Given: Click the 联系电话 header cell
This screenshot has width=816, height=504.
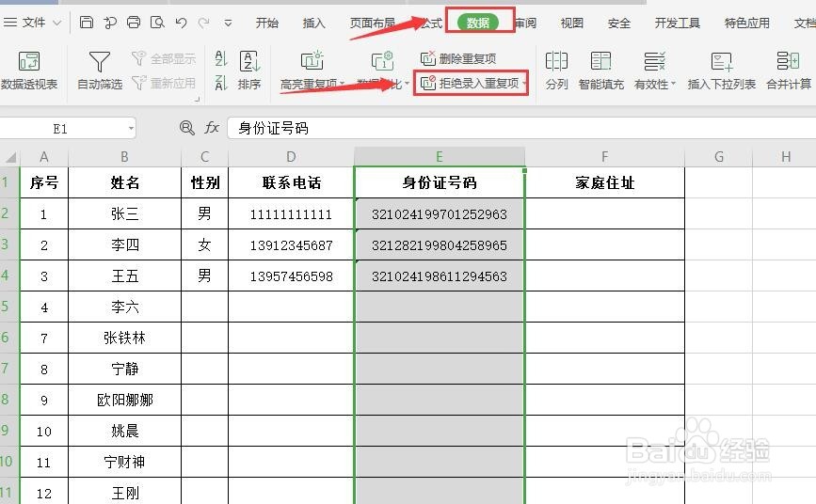Looking at the screenshot, I should (291, 182).
